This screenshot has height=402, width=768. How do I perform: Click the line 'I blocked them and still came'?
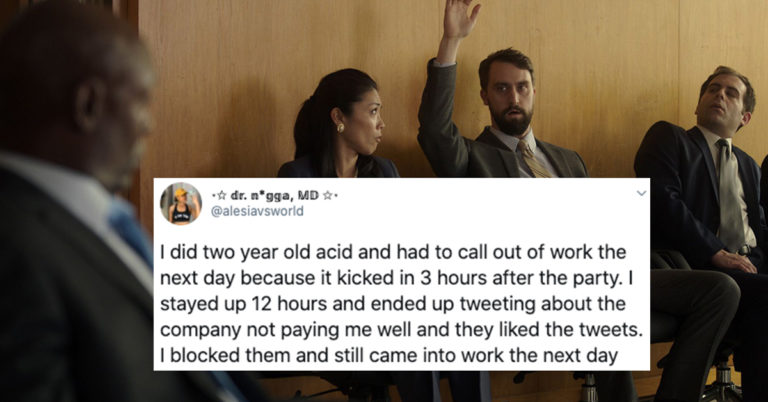coord(389,355)
